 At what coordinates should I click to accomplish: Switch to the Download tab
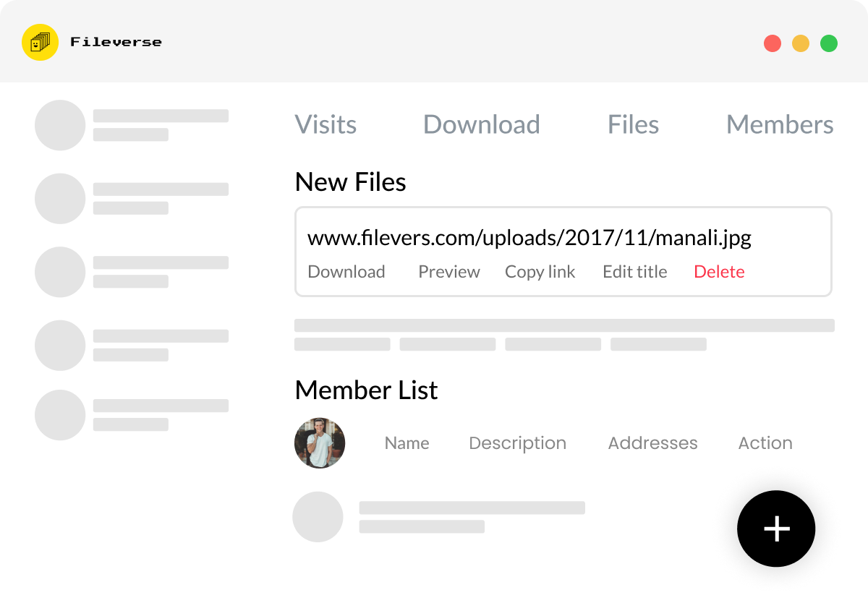click(x=481, y=124)
